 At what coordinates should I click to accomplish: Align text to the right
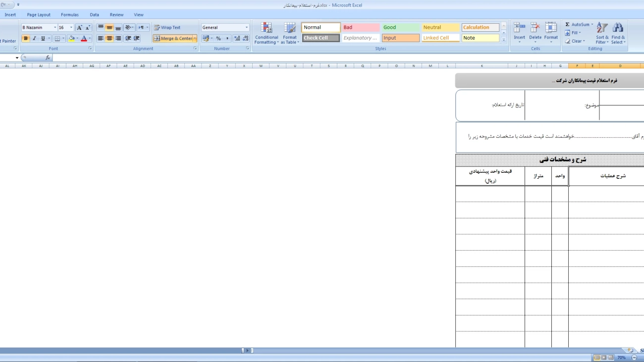click(118, 39)
